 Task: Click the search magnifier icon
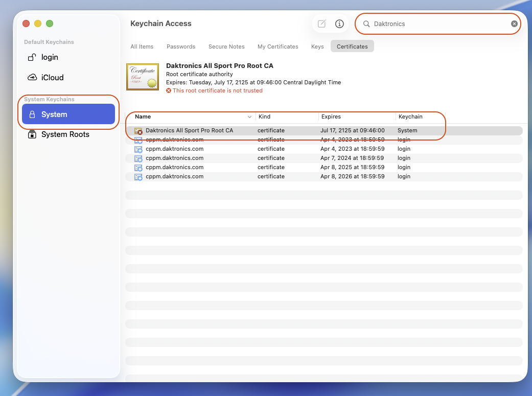(x=366, y=24)
